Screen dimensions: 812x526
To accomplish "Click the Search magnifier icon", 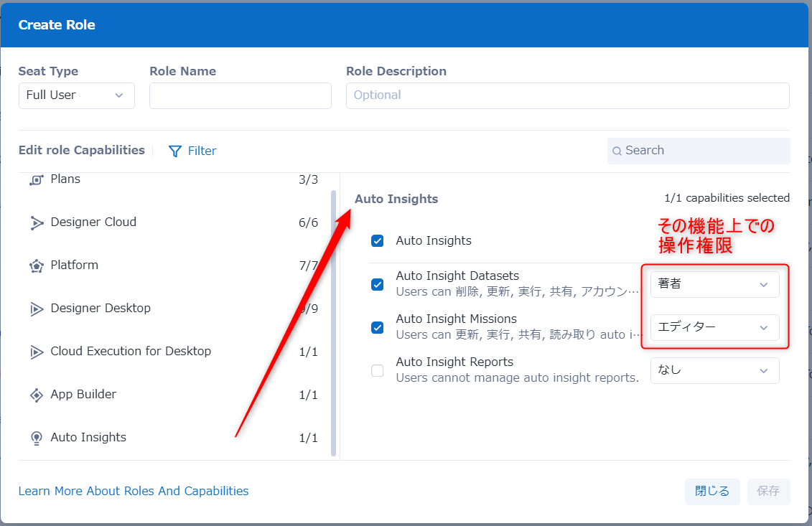I will pos(617,151).
